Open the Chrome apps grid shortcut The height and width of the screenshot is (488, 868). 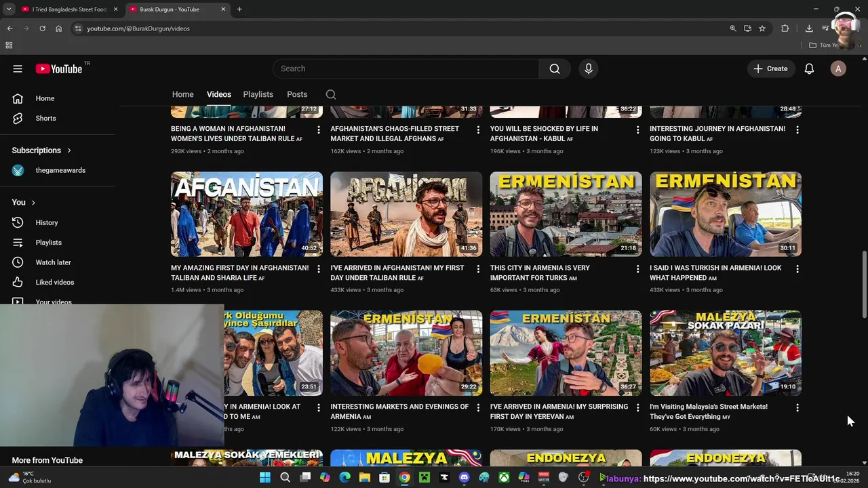tap(9, 45)
